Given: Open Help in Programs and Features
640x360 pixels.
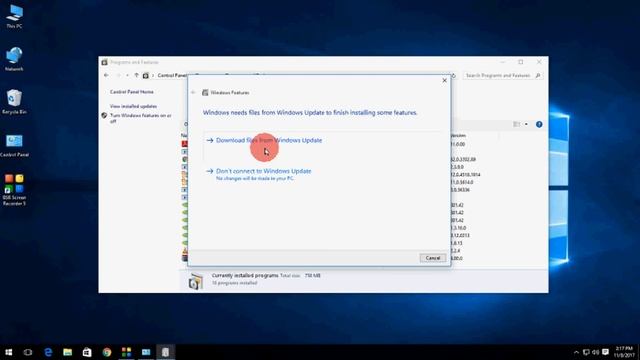Looking at the screenshot, I should coord(539,124).
